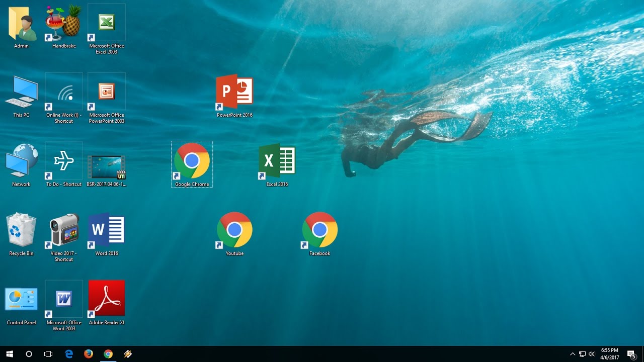The image size is (644, 362).
Task: Switch to Chrome in the taskbar
Action: click(108, 354)
